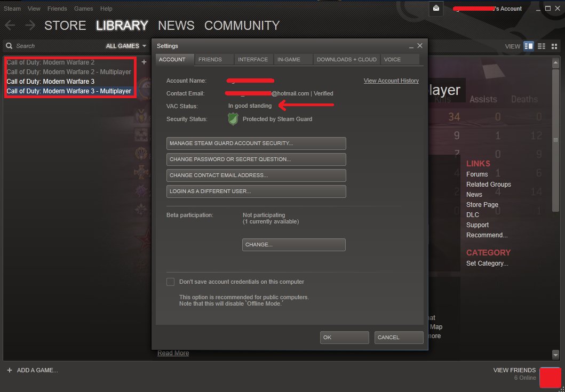Image resolution: width=565 pixels, height=392 pixels.
Task: Open the Help menu
Action: coord(106,9)
